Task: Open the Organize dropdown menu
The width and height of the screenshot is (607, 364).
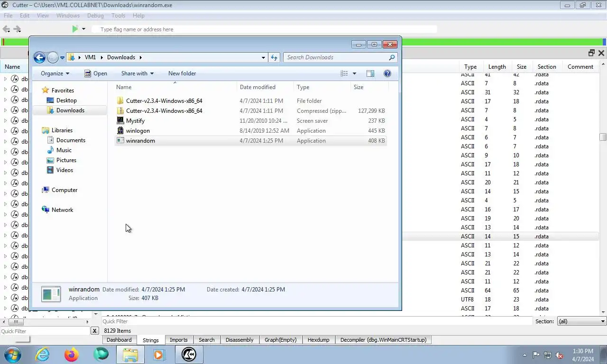Action: click(55, 73)
